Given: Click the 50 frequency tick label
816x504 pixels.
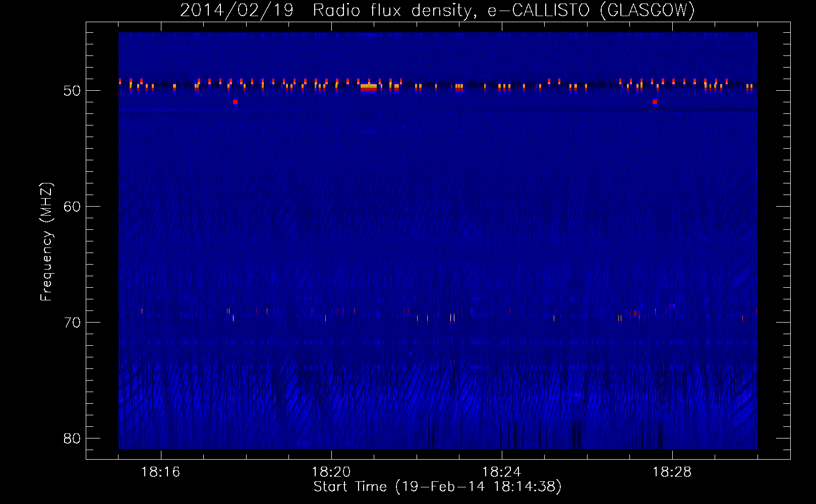Looking at the screenshot, I should coord(72,91).
